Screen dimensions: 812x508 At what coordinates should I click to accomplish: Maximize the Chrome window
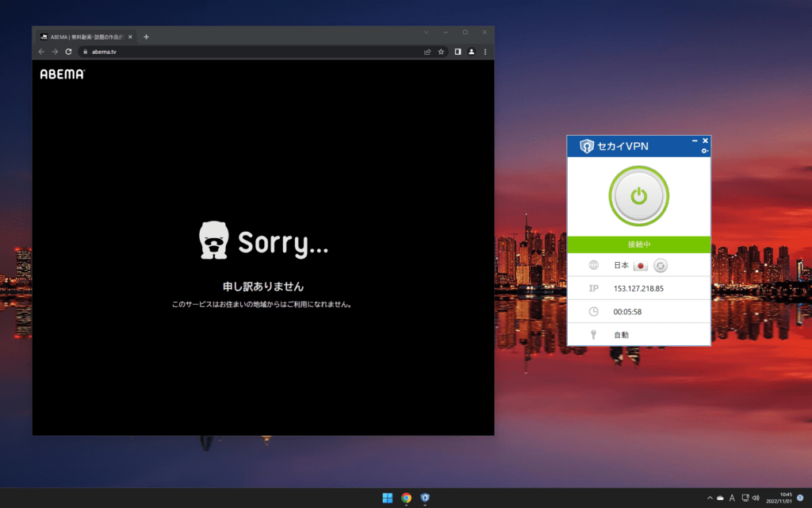tap(465, 32)
